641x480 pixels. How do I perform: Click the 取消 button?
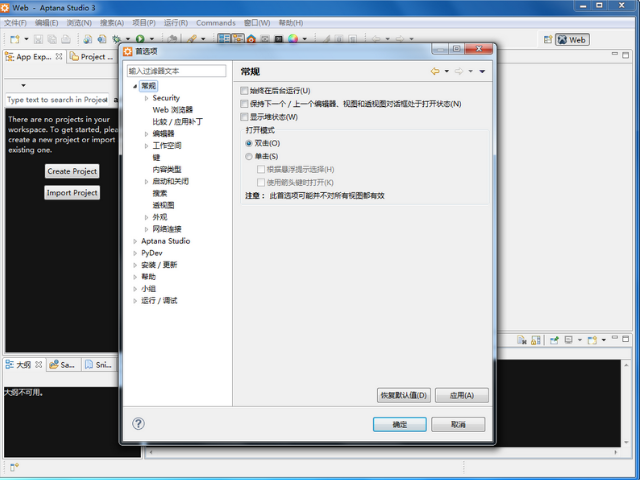coord(458,424)
